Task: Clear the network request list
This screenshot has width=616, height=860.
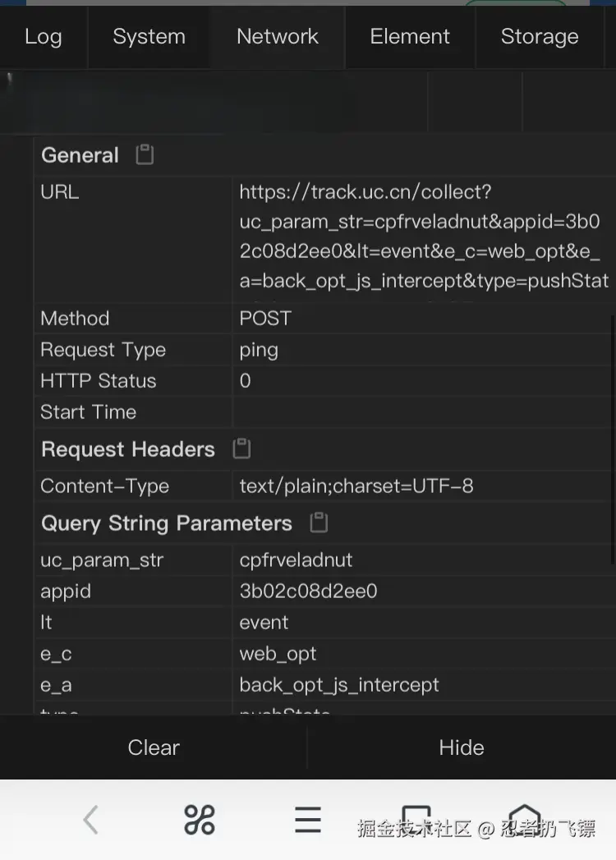Action: coord(154,747)
